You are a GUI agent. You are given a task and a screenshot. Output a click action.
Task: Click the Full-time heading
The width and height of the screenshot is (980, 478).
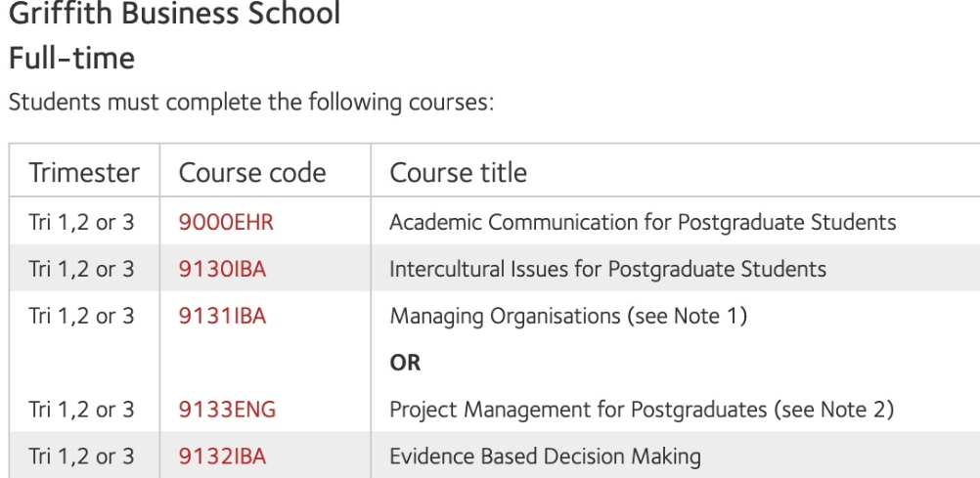tap(71, 59)
